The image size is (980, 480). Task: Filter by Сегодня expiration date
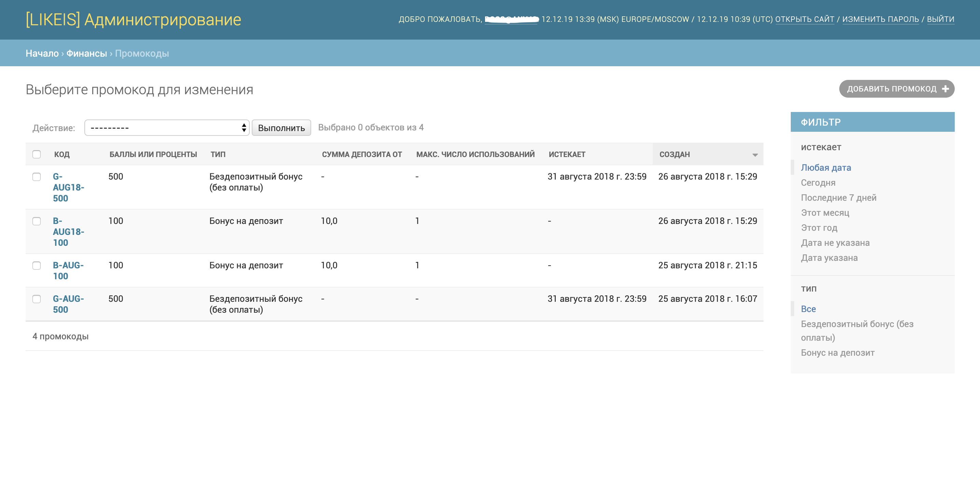[818, 183]
